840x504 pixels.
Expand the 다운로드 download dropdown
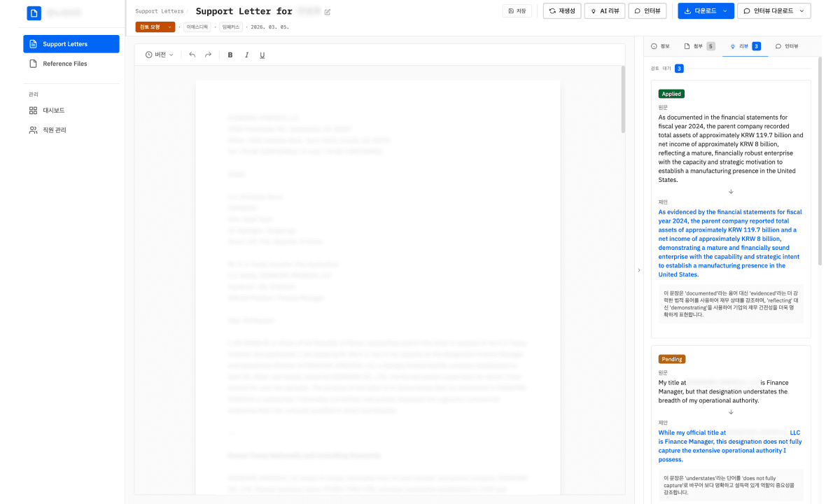[724, 11]
